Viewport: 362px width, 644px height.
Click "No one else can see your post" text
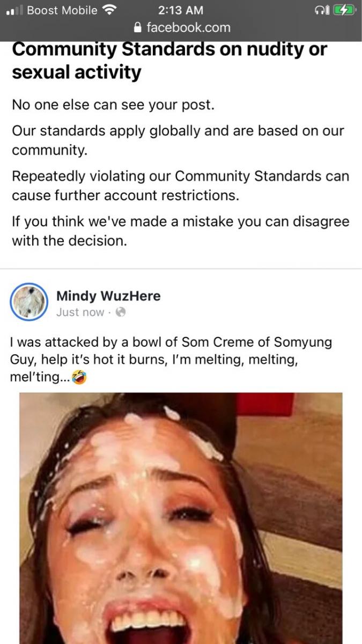113,105
